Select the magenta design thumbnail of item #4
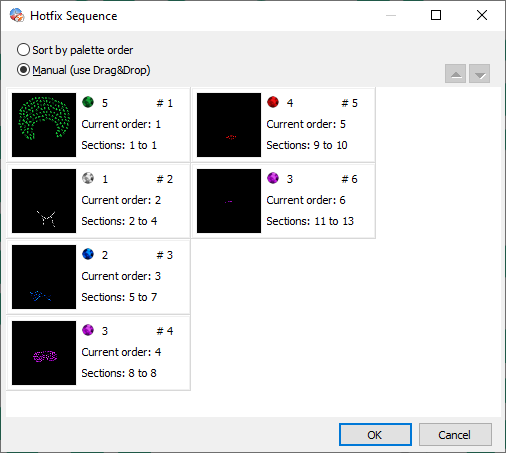506x453 pixels. (44, 353)
